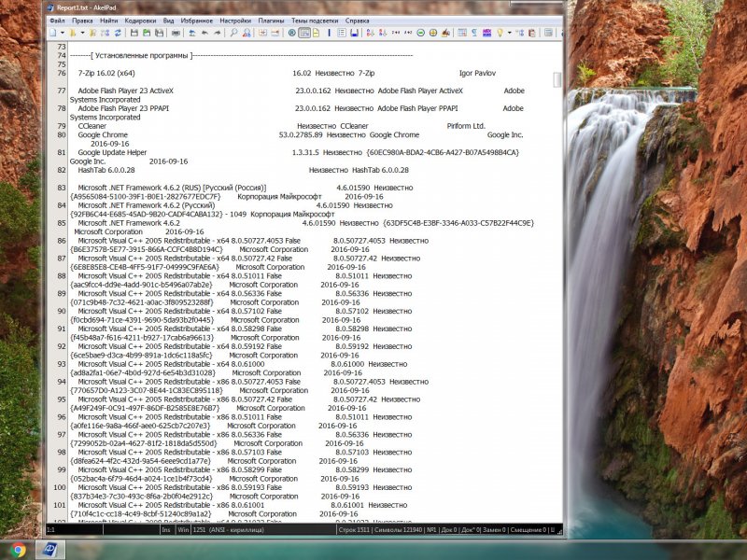747x560 pixels.
Task: Click the list lines toolbar icon
Action: point(342,33)
